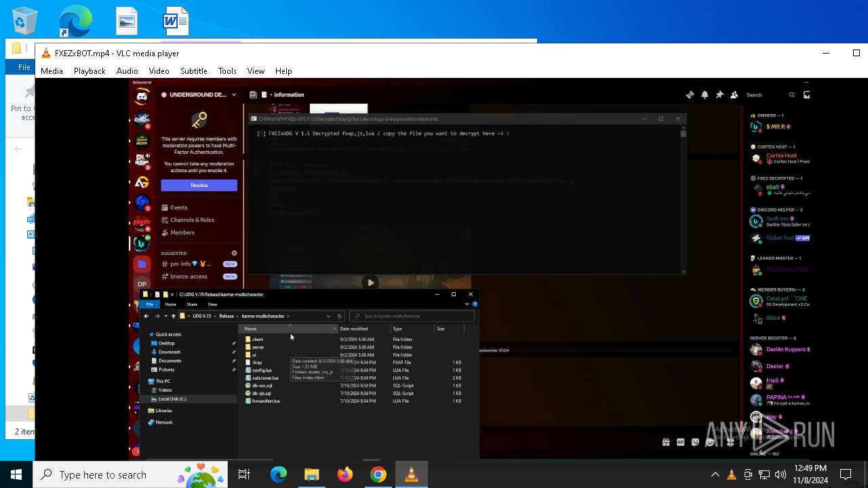Select Local Disk (C:) in navigation pane
Viewport: 868px width, 488px height.
point(172,399)
